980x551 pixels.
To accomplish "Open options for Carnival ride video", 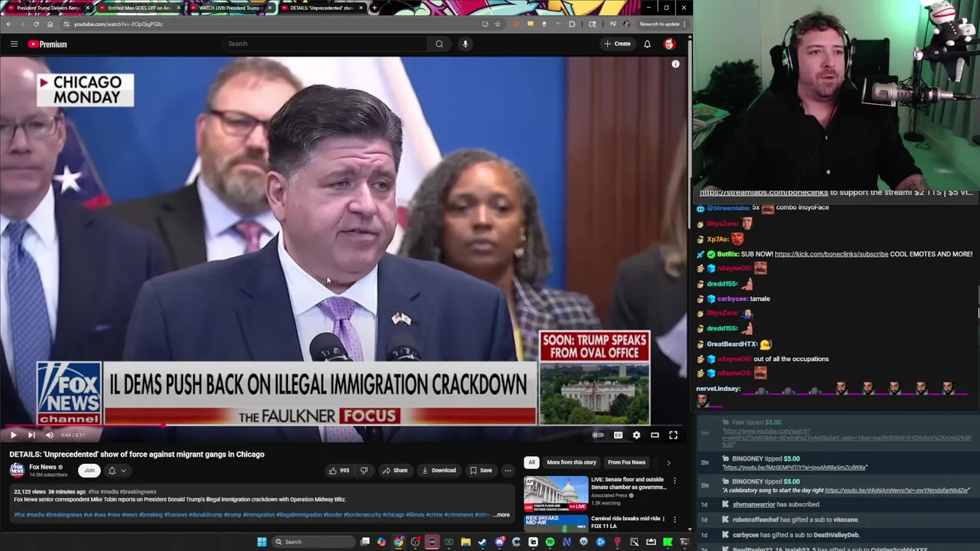I will point(675,519).
